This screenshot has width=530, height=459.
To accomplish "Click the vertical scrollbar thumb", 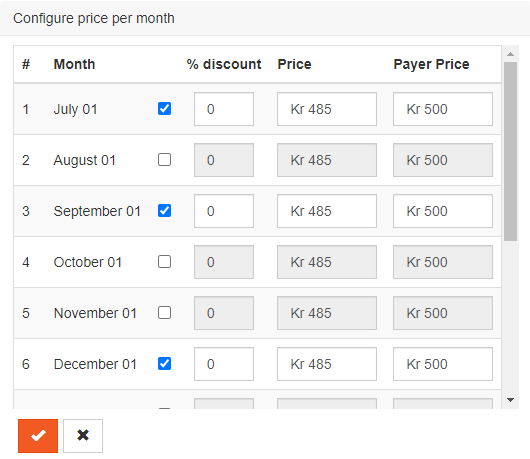I will (510, 151).
